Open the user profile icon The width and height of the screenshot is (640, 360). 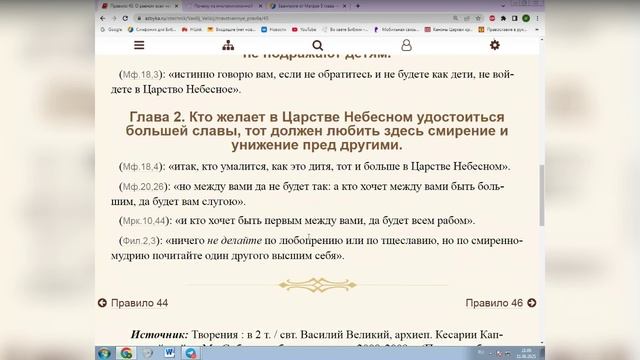406,45
